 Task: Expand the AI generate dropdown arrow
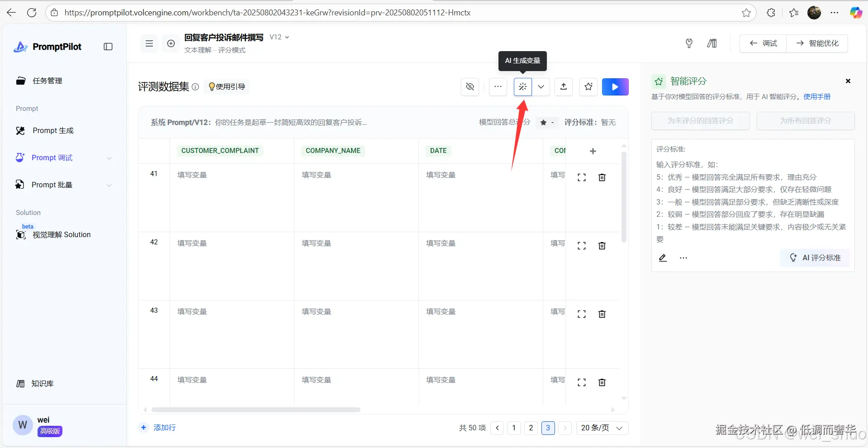(541, 87)
